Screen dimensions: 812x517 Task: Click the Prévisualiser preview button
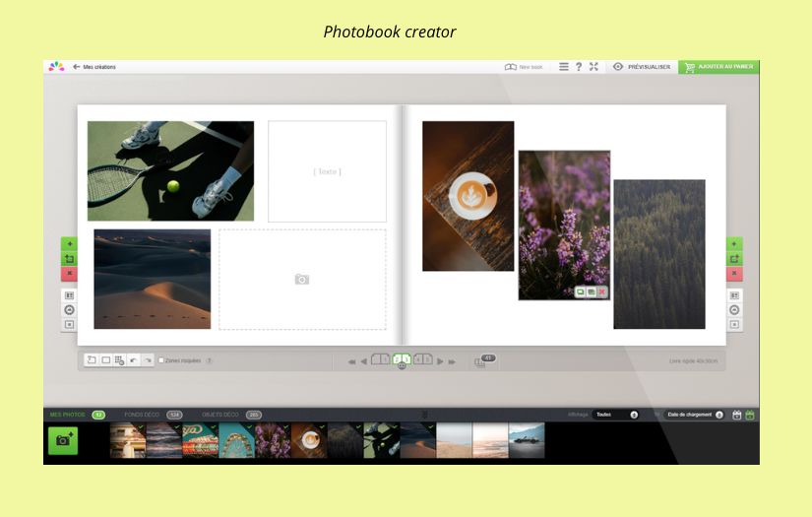click(x=642, y=67)
